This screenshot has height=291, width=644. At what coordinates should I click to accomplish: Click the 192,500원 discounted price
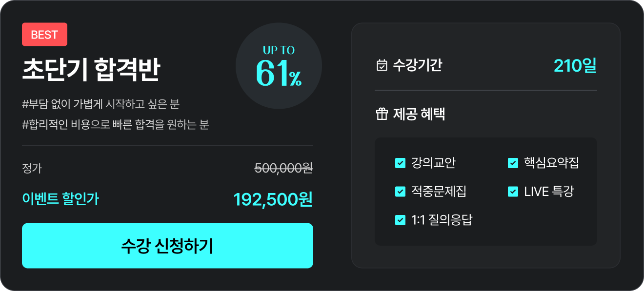(x=273, y=199)
